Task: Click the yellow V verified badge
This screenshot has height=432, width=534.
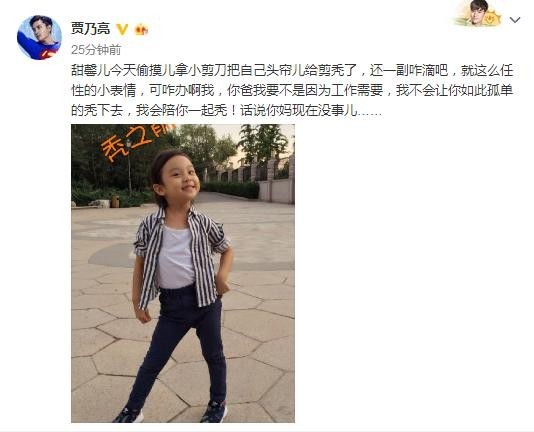Action: pyautogui.click(x=122, y=29)
